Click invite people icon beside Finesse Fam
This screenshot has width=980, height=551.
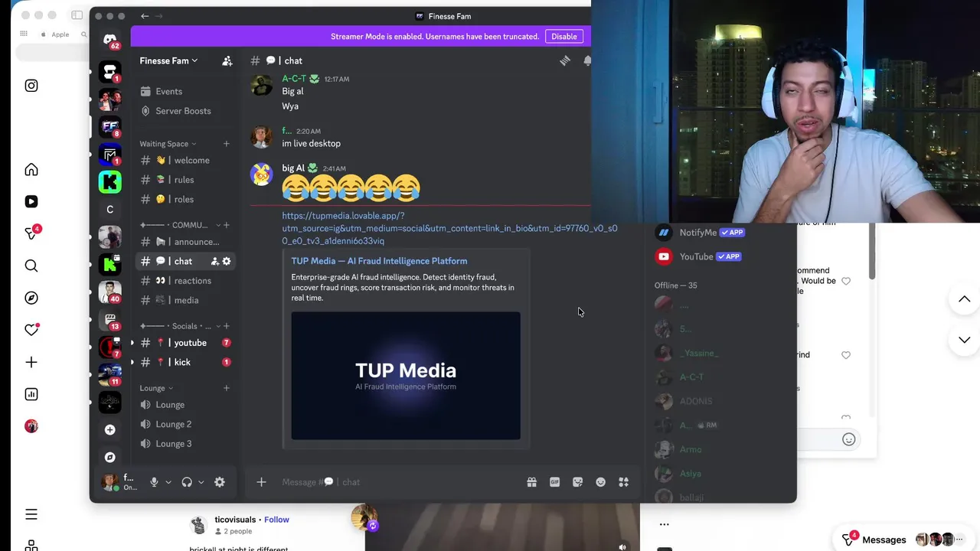(x=227, y=60)
